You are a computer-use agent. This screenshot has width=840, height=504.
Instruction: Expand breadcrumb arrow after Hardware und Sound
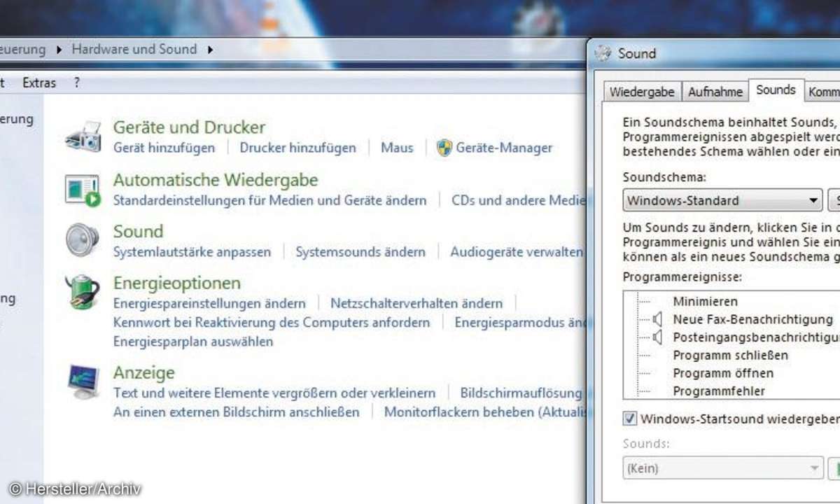(x=211, y=50)
